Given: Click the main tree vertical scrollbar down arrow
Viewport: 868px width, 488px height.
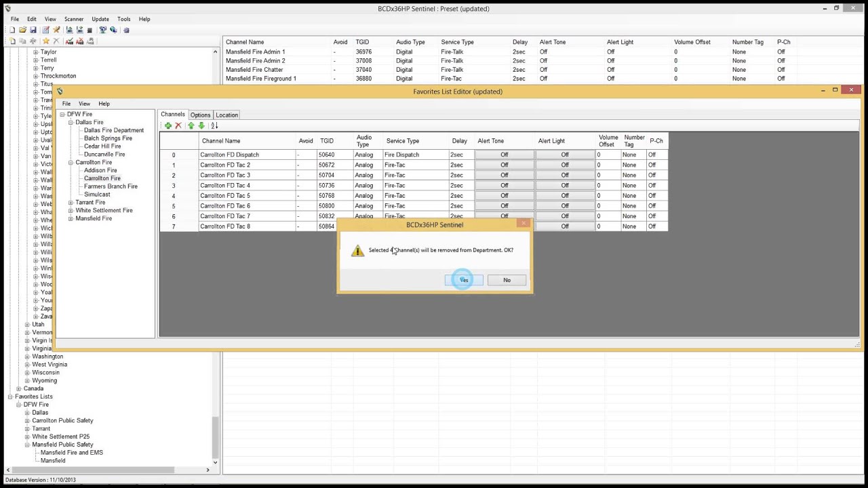Looking at the screenshot, I should pyautogui.click(x=216, y=462).
